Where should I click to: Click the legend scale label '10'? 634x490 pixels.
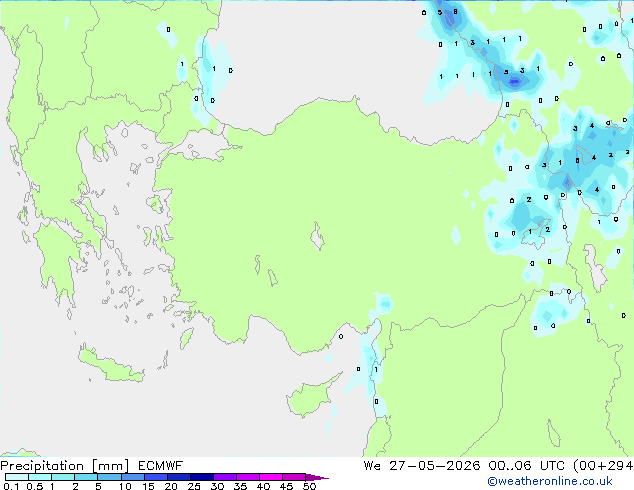[x=125, y=486]
